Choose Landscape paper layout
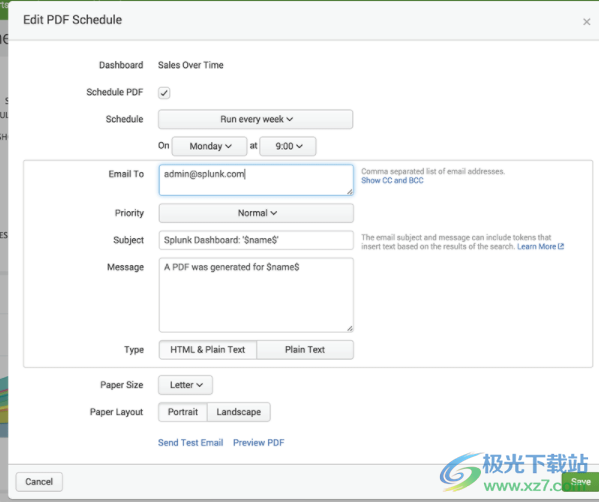The height and width of the screenshot is (502, 599). pyautogui.click(x=239, y=412)
